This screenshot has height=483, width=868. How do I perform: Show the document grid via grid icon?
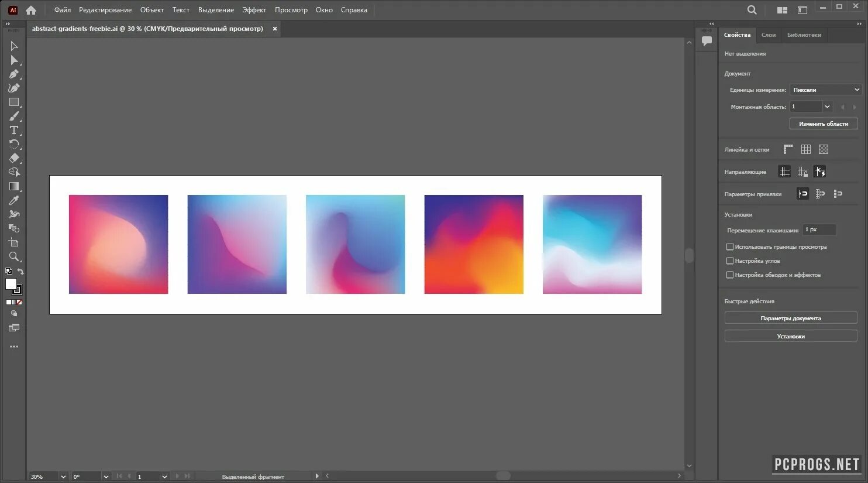pos(805,149)
